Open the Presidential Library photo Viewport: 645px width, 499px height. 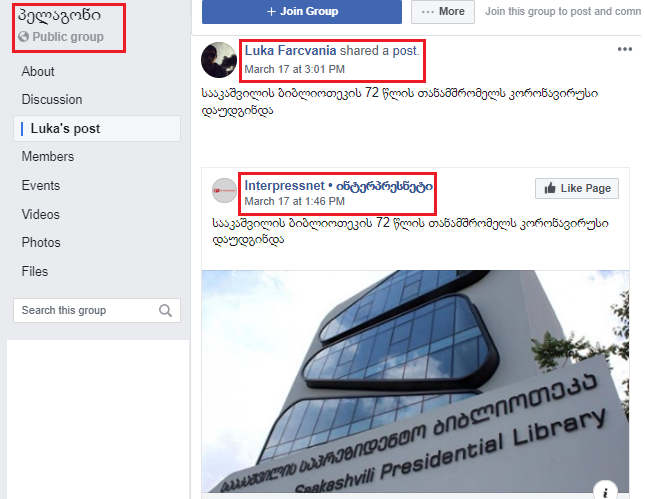(x=415, y=381)
